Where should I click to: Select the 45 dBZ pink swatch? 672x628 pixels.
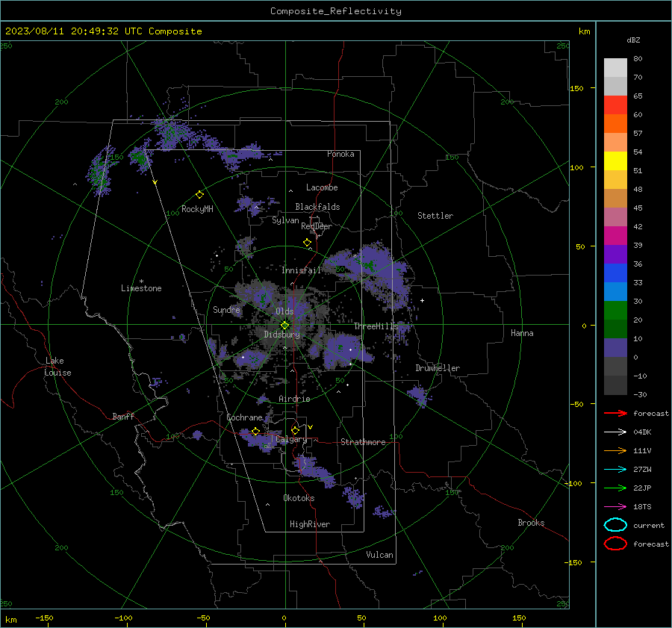coord(615,217)
